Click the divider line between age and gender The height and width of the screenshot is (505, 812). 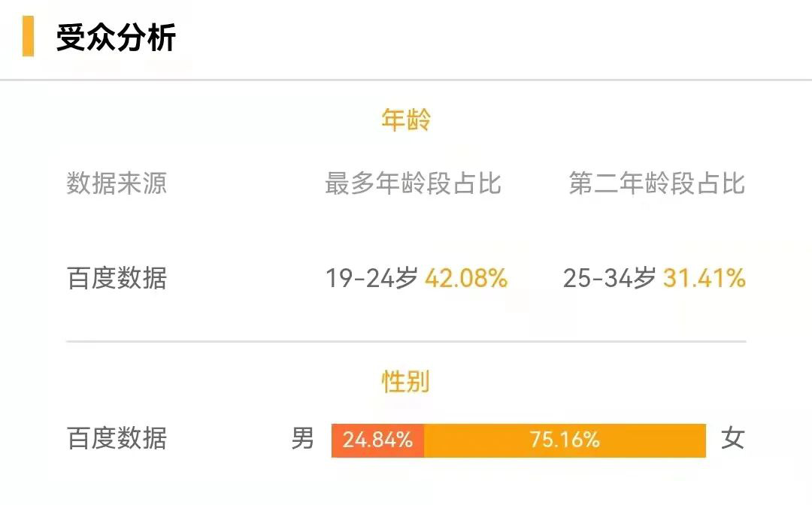406,341
